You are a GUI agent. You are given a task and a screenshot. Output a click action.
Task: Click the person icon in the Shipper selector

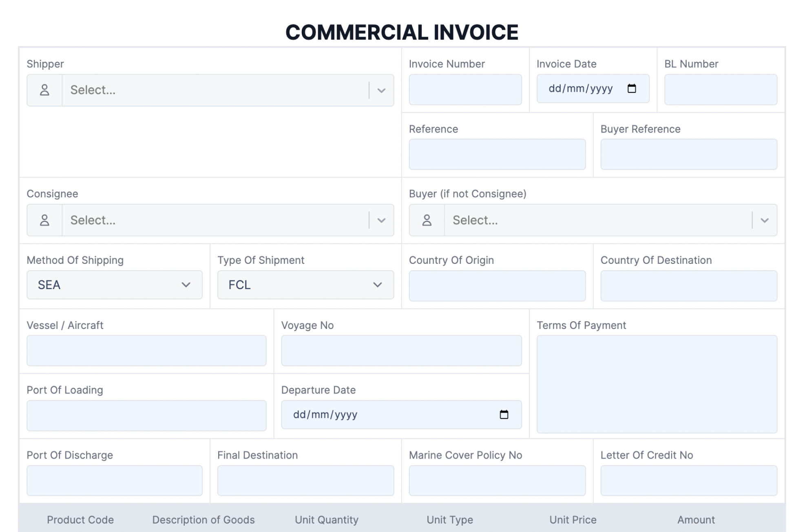pos(44,90)
